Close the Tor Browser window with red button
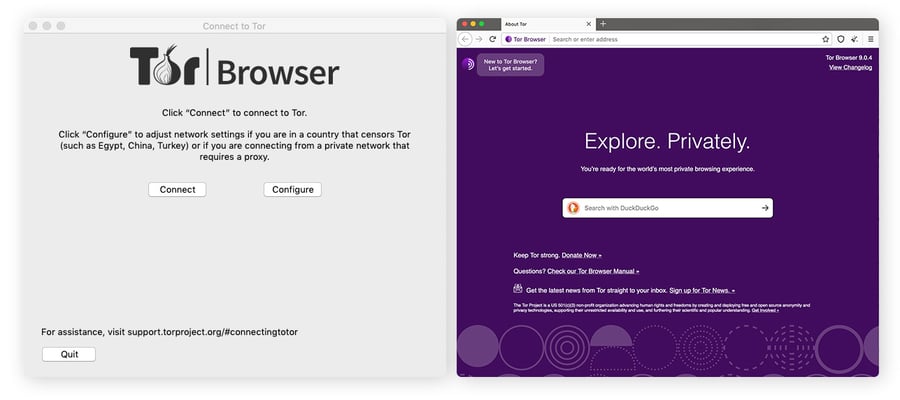900x400 pixels. (x=464, y=24)
